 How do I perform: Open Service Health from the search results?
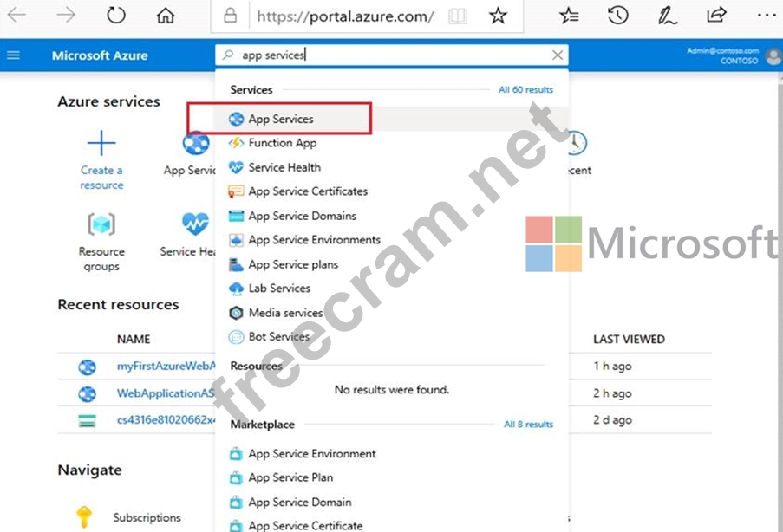(284, 167)
